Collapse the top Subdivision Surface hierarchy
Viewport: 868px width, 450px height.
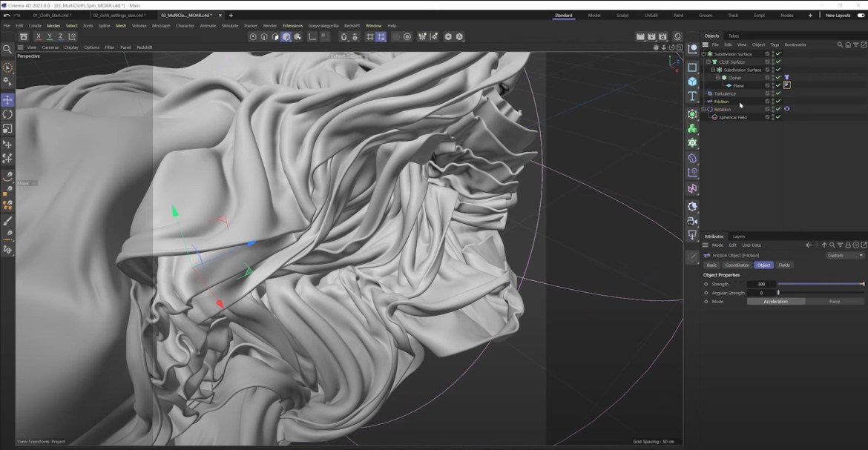703,54
